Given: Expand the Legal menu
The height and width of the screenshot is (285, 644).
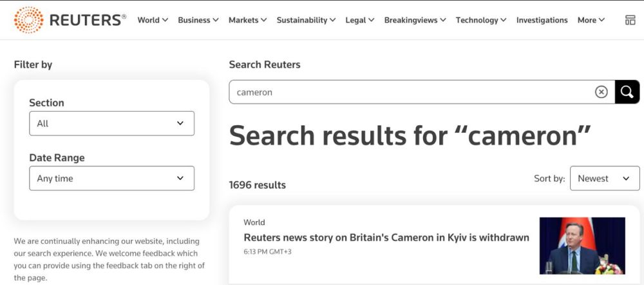Looking at the screenshot, I should (359, 20).
